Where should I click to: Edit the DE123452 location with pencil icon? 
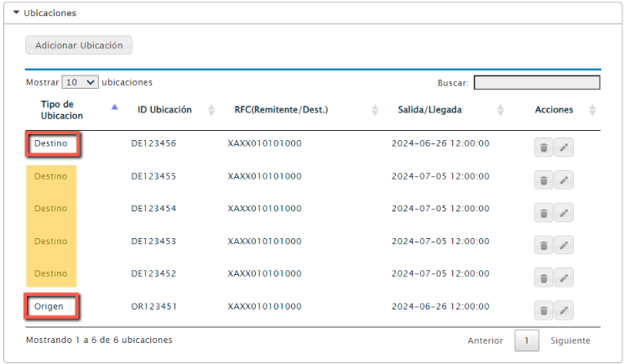click(x=564, y=278)
